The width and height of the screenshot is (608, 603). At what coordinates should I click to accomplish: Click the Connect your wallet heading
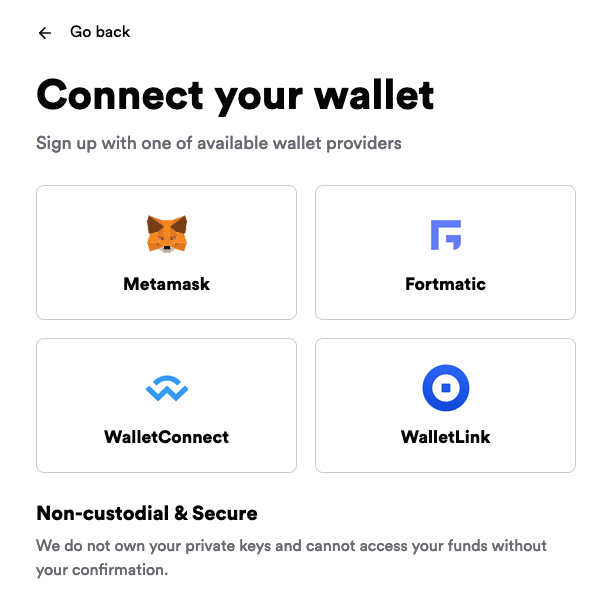click(x=235, y=96)
